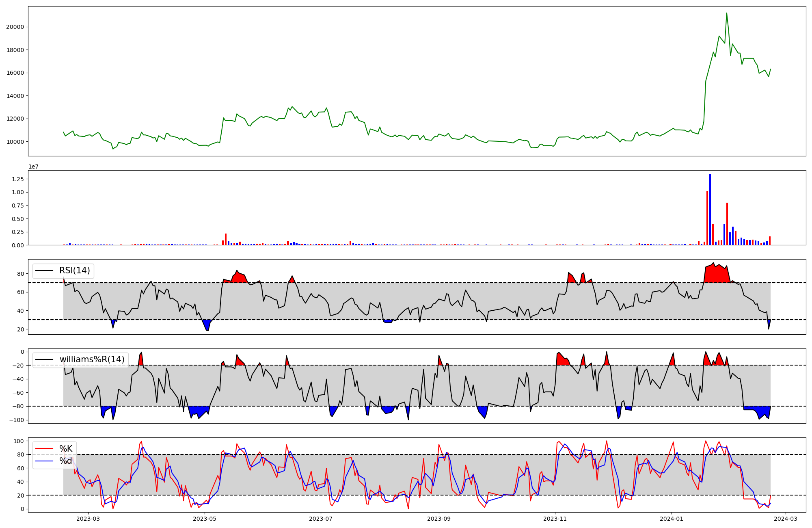Click the blue %d line swatch in legend
The width and height of the screenshot is (812, 528).
(45, 461)
